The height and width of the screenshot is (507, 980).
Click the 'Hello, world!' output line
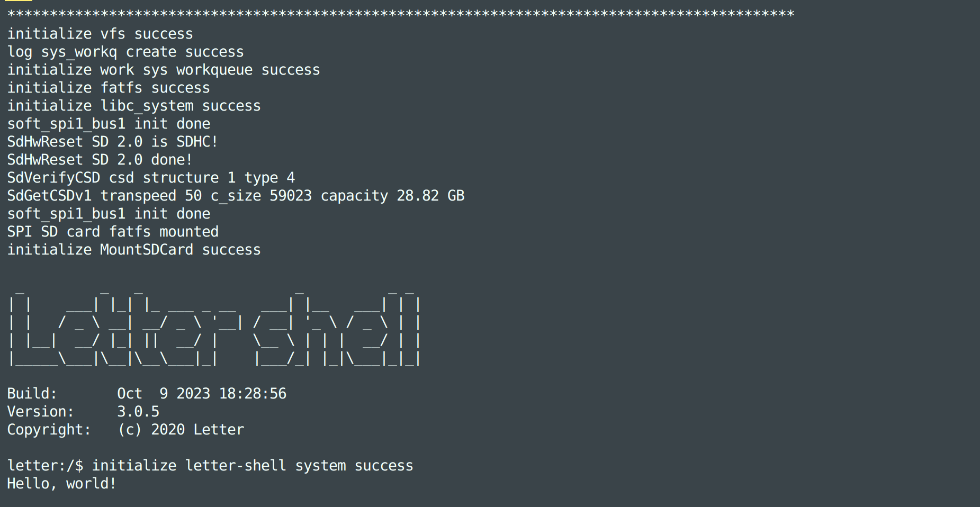tap(62, 484)
